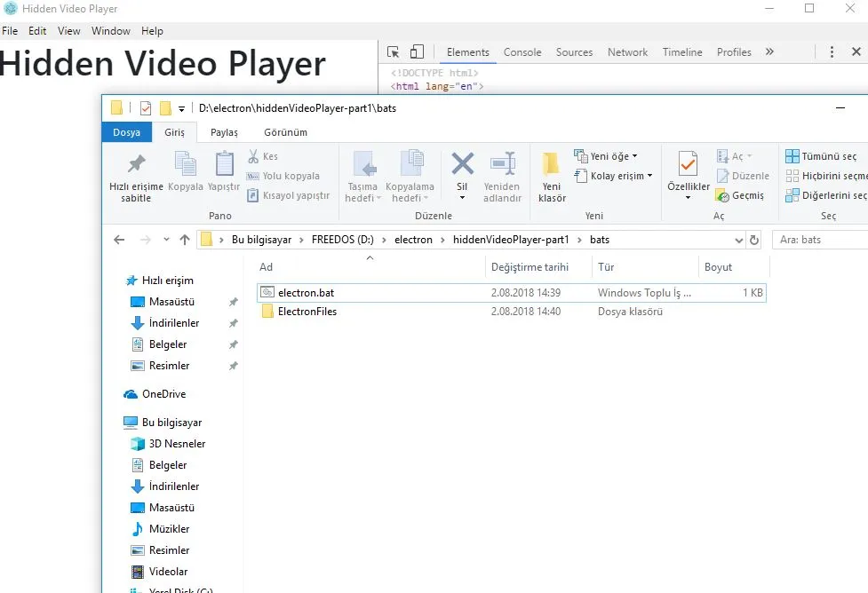Go back in Explorer navigation
868x593 pixels.
click(x=119, y=240)
